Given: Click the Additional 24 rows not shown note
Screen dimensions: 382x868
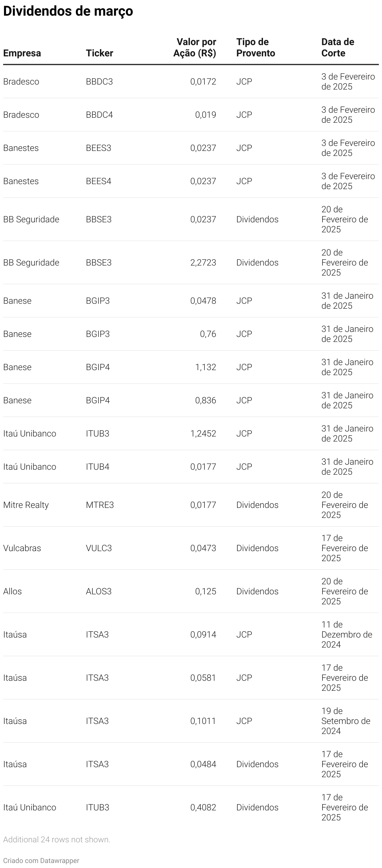Looking at the screenshot, I should 57,840.
